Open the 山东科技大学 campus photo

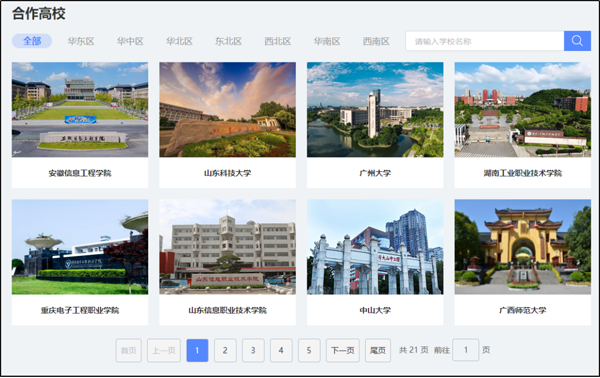click(228, 110)
